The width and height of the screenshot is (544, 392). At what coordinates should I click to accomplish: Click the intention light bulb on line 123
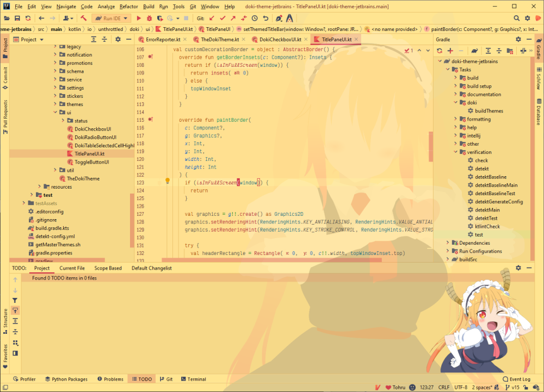(x=168, y=181)
